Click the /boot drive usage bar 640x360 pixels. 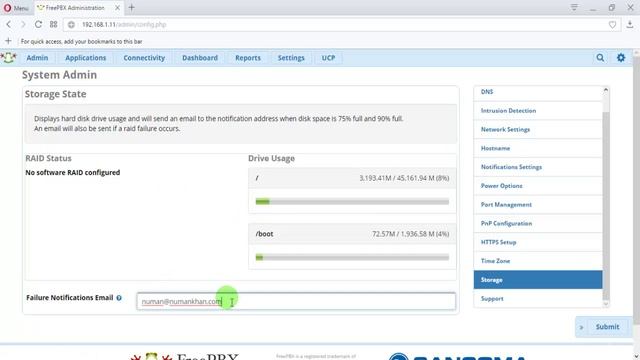352,258
